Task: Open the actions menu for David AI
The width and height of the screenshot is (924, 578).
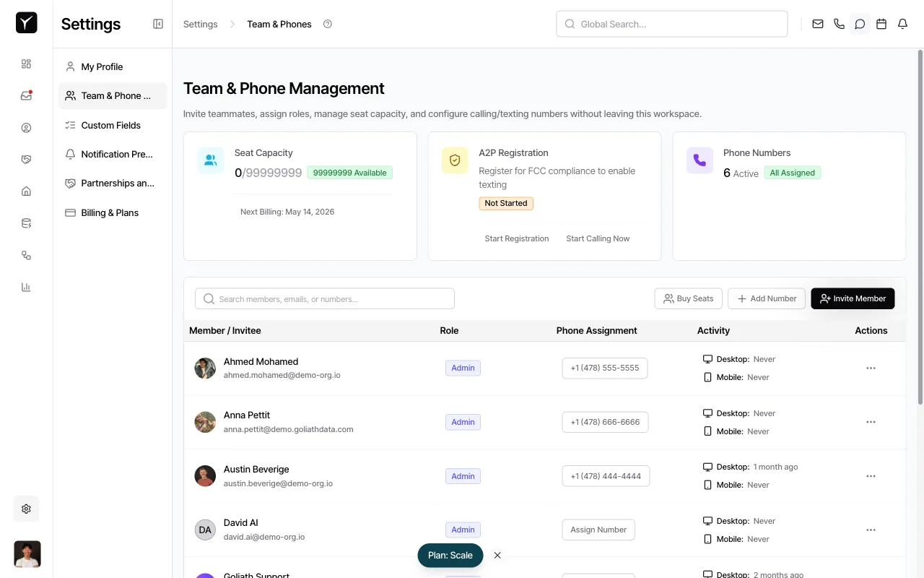Action: tap(871, 530)
